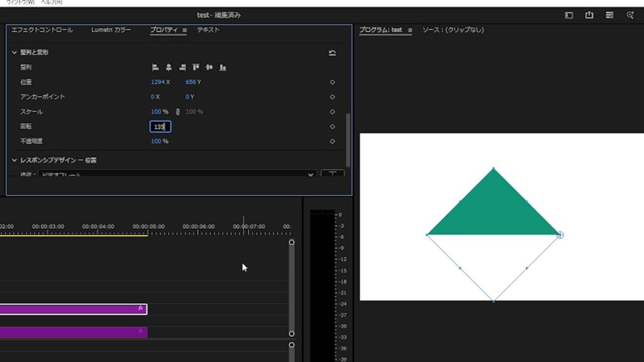Switch to the エフェクトコントロール tab
Screen dimensions: 644x362
pos(42,30)
